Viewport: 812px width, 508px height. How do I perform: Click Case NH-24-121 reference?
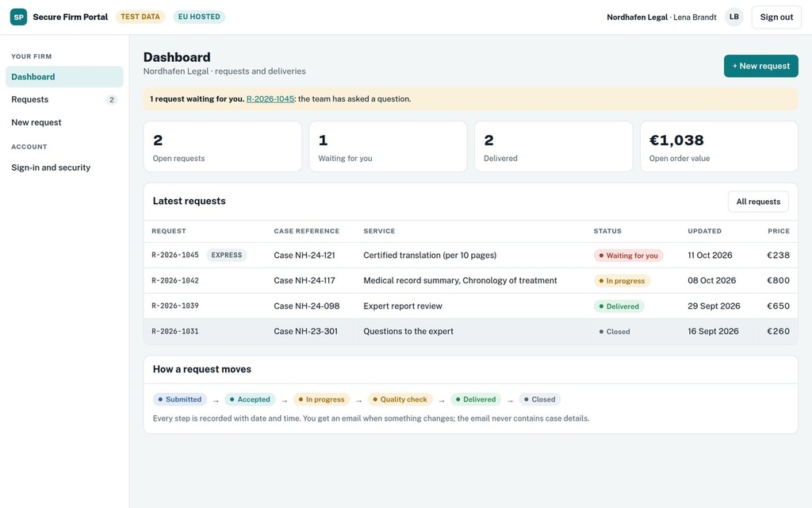pyautogui.click(x=304, y=255)
